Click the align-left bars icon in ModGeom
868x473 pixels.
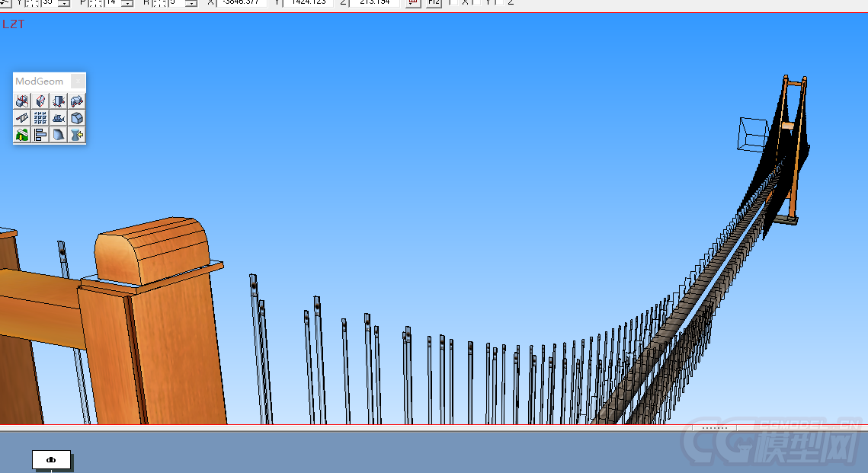click(x=40, y=135)
